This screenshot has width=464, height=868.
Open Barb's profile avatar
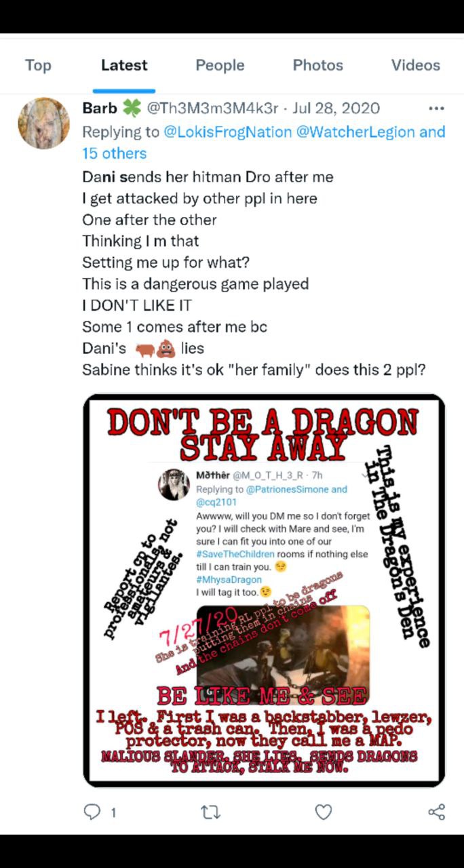44,123
